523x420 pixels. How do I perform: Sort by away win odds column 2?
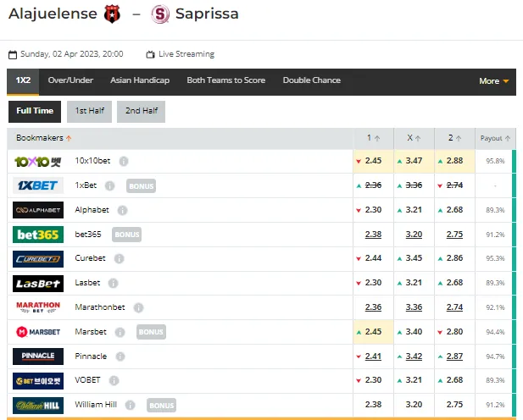click(454, 138)
